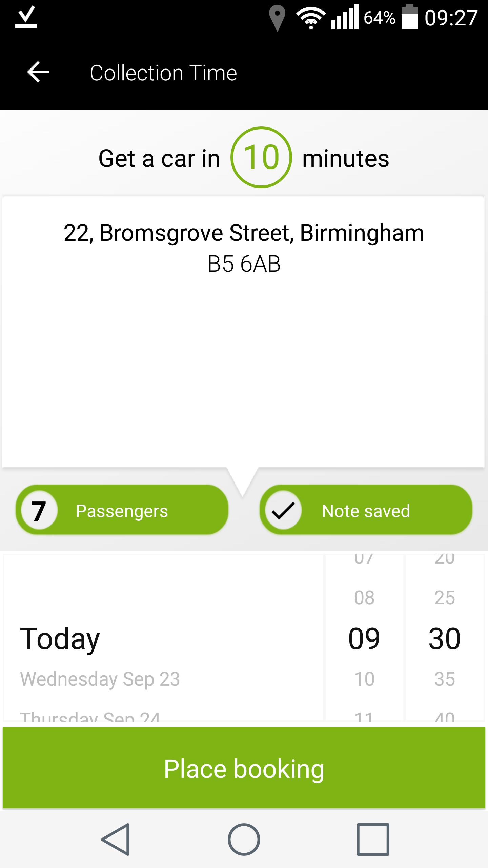Select hour 08 in time picker
Image resolution: width=488 pixels, height=868 pixels.
(364, 598)
